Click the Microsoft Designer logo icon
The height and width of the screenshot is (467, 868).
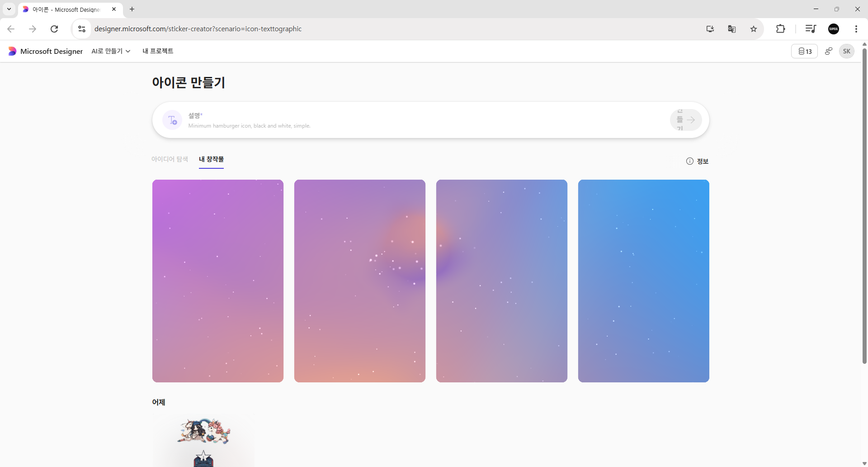[x=12, y=51]
